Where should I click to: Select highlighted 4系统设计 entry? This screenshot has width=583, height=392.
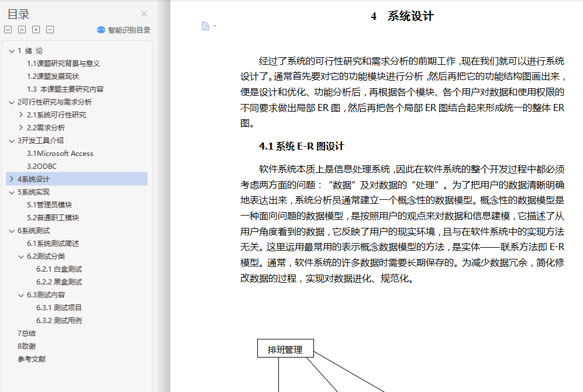(x=77, y=179)
